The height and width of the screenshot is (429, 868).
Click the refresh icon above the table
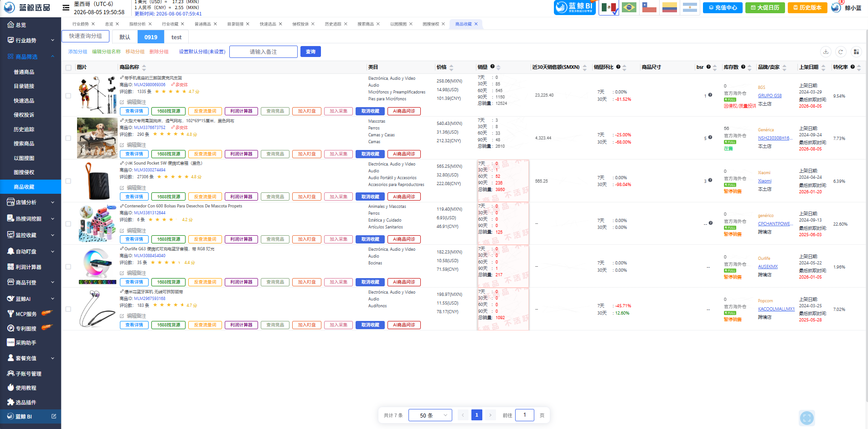[x=841, y=52]
